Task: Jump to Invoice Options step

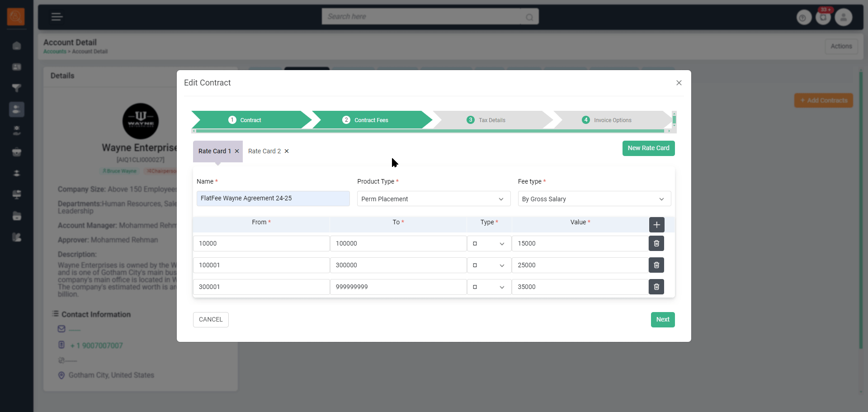Action: click(612, 120)
